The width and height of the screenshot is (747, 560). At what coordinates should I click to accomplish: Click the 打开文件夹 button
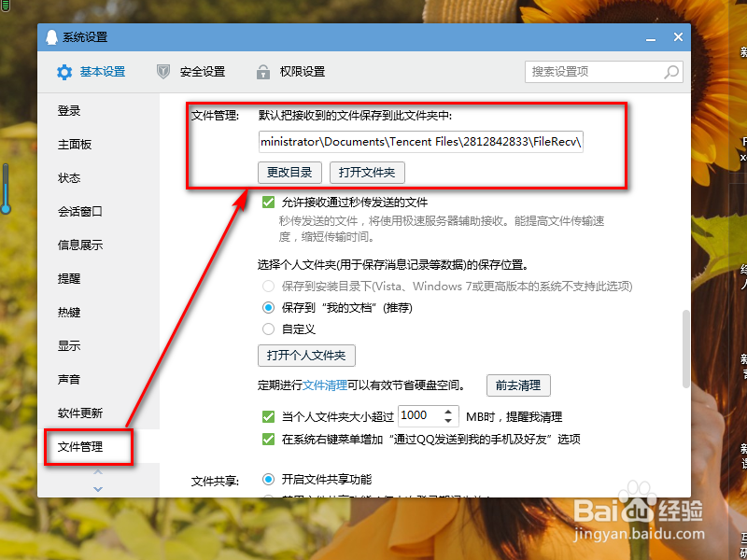click(369, 172)
